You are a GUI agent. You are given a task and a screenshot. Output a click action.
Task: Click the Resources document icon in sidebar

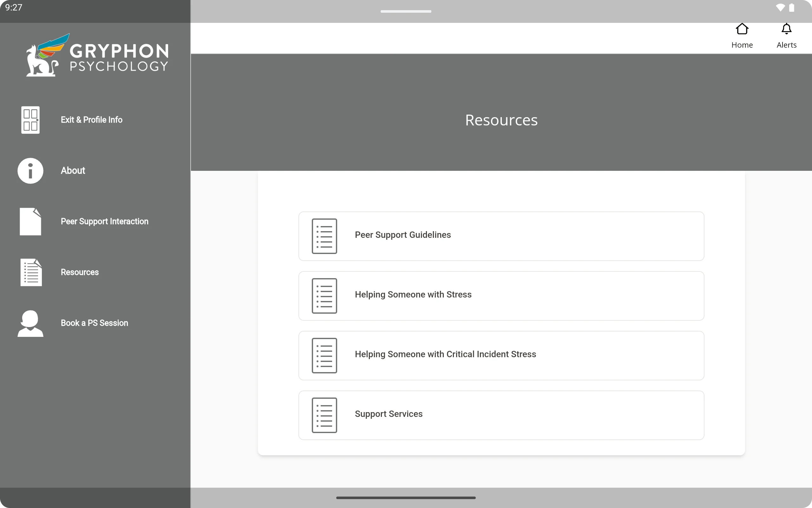pos(31,272)
